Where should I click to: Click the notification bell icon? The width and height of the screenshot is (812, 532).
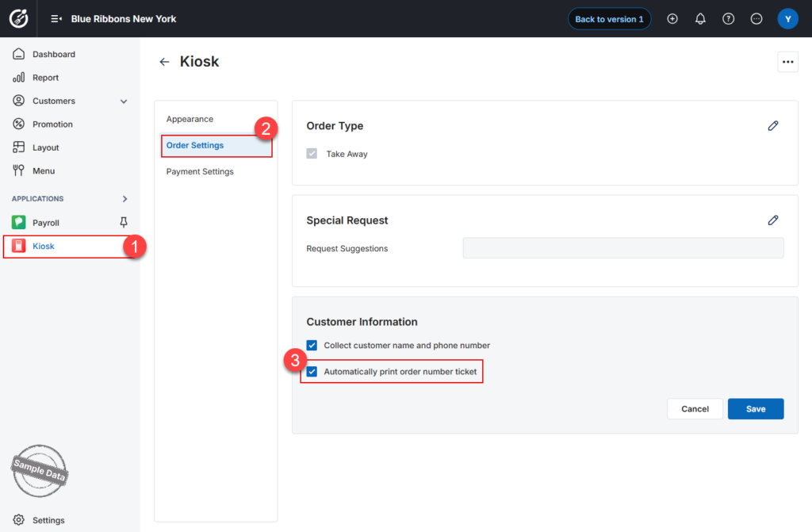700,19
